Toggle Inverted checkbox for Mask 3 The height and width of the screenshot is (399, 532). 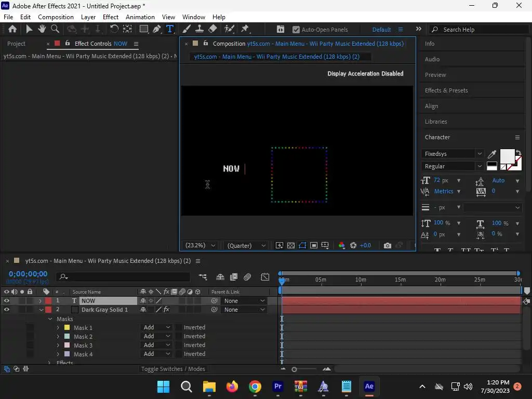click(x=179, y=345)
